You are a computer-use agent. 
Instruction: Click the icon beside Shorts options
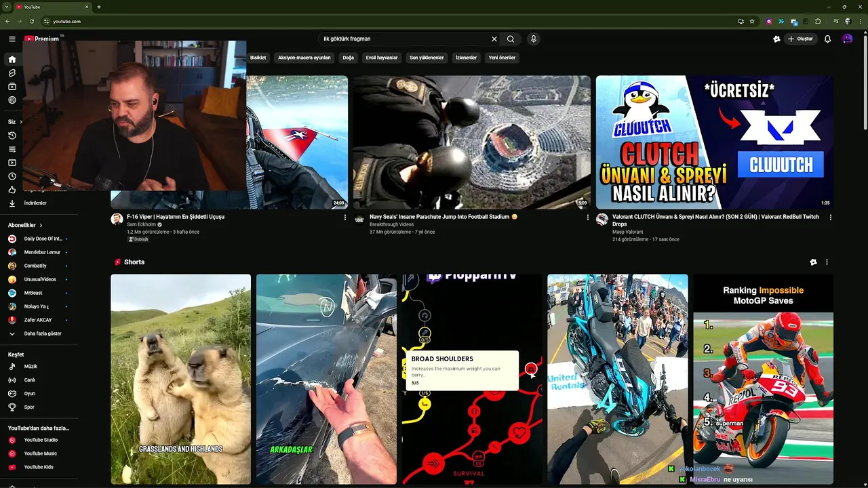click(813, 262)
